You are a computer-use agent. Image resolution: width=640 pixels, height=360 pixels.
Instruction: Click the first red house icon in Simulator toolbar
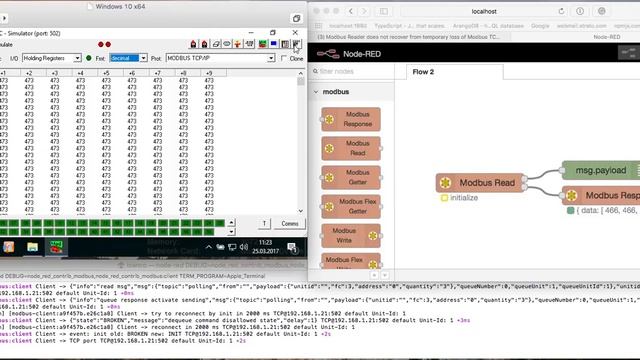click(193, 44)
